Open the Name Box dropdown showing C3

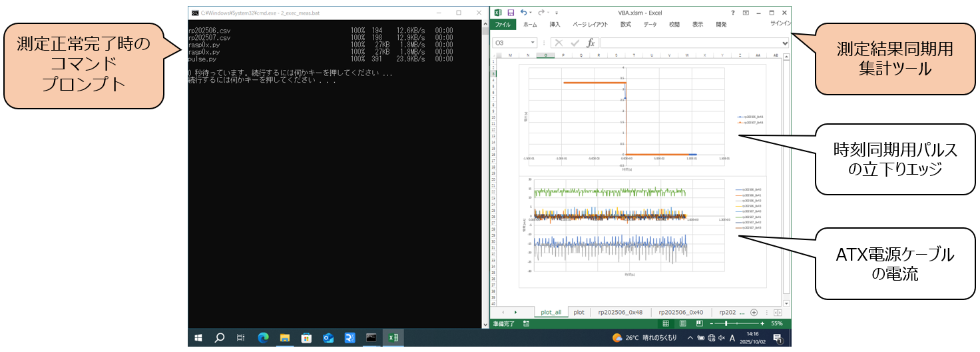point(533,43)
